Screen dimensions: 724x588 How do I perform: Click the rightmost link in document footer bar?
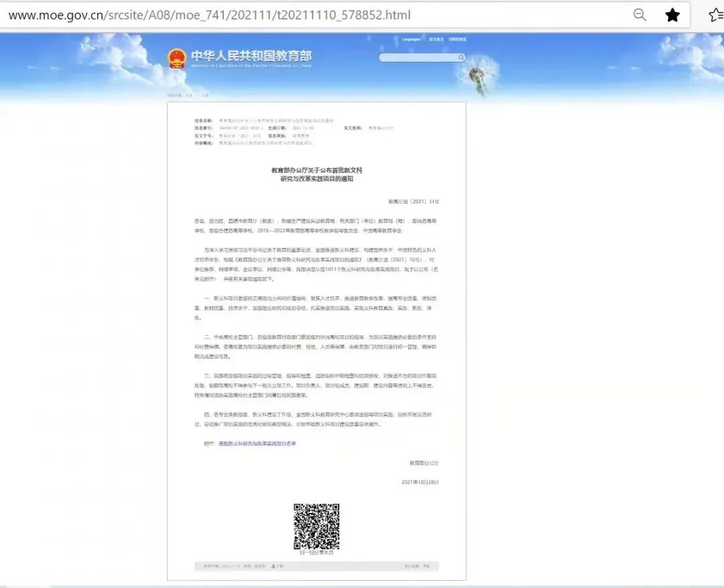click(x=426, y=567)
